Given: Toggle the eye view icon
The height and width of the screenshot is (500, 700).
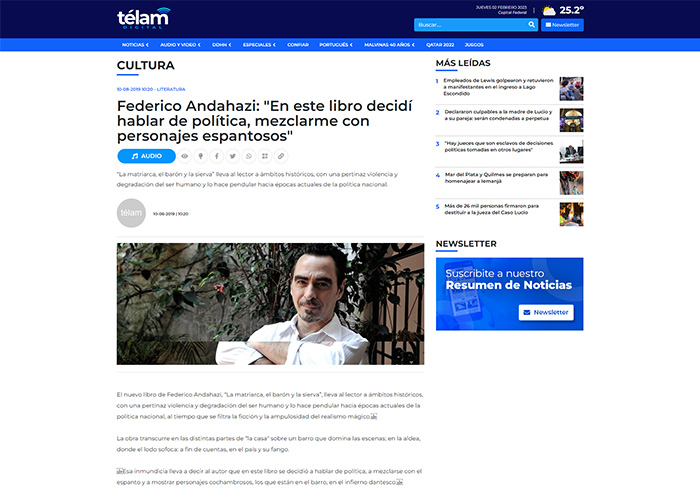Looking at the screenshot, I should point(184,156).
